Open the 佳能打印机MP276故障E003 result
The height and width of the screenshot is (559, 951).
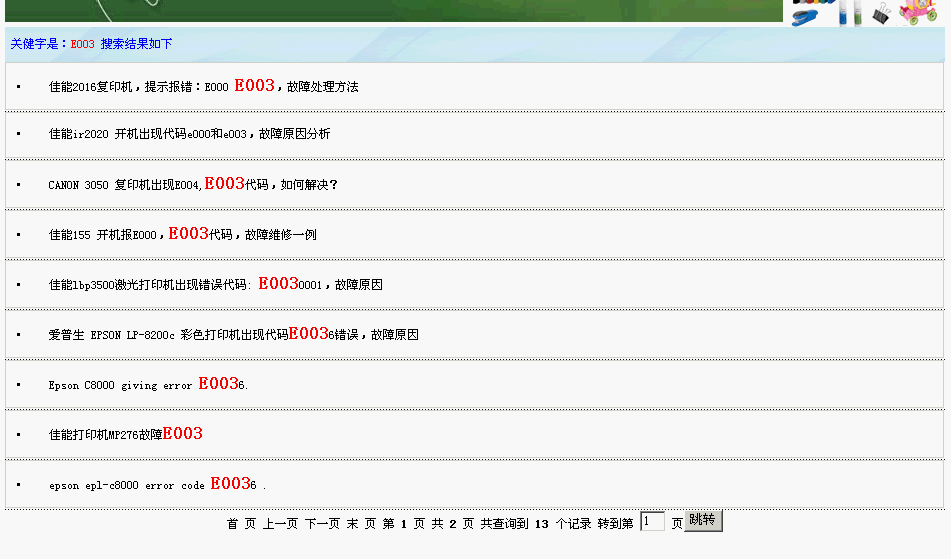(126, 434)
